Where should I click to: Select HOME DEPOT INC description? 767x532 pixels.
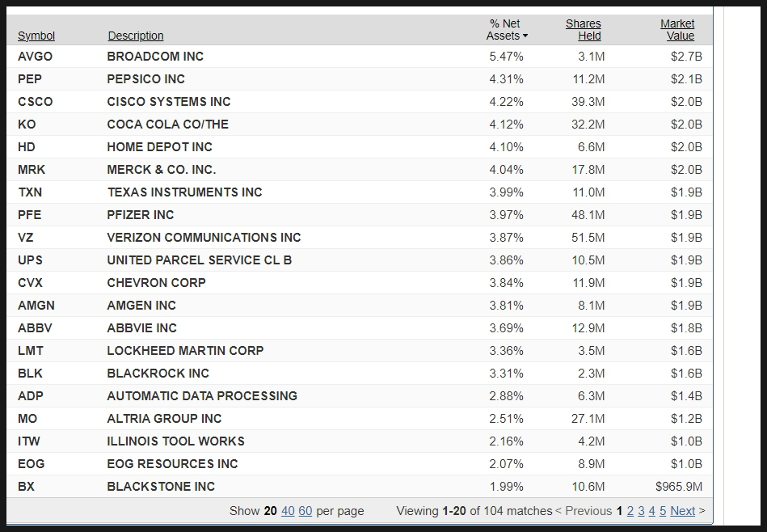click(x=159, y=147)
